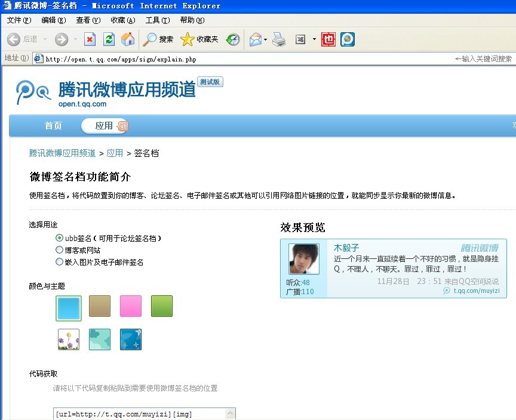This screenshot has height=420, width=516.
Task: Click the 测试版 badge
Action: [210, 82]
